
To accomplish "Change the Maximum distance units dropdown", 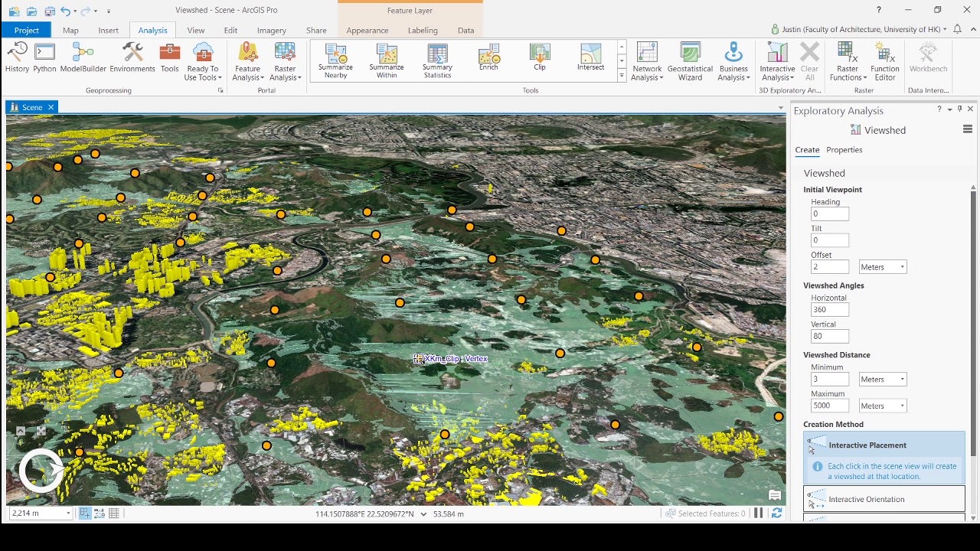I will pyautogui.click(x=883, y=406).
